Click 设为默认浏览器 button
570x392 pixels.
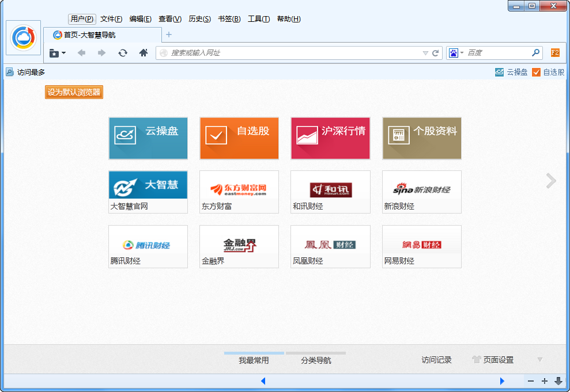[74, 92]
